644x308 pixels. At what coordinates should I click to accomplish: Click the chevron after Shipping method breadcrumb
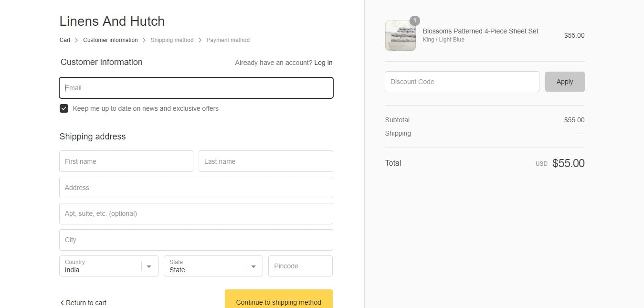pyautogui.click(x=200, y=40)
